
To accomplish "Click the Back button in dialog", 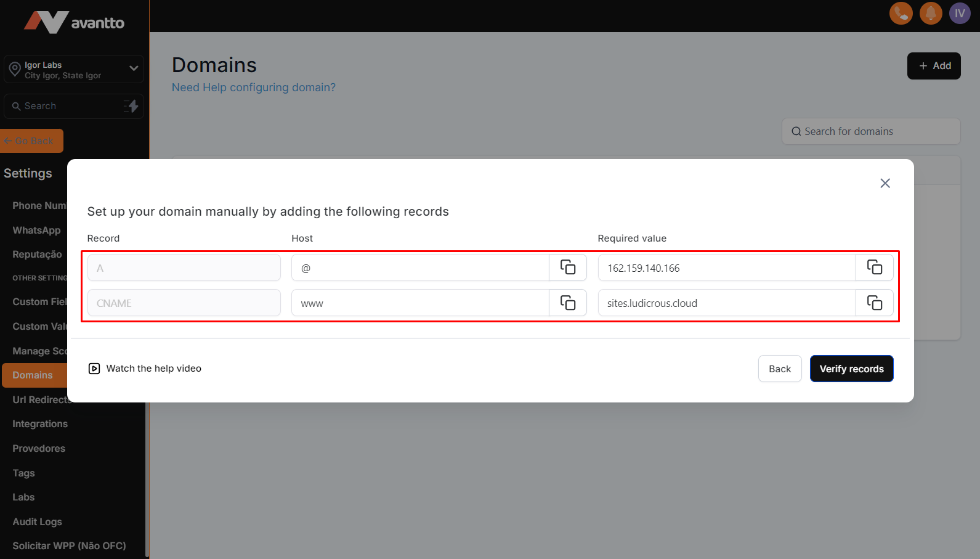I will pyautogui.click(x=779, y=369).
